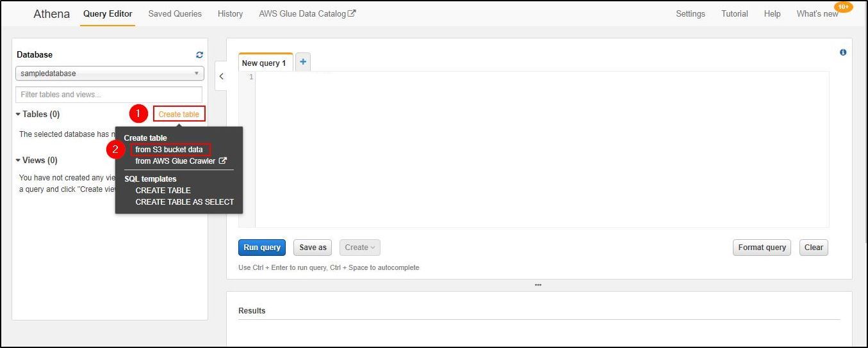
Task: Click the Results heading
Action: 252,311
